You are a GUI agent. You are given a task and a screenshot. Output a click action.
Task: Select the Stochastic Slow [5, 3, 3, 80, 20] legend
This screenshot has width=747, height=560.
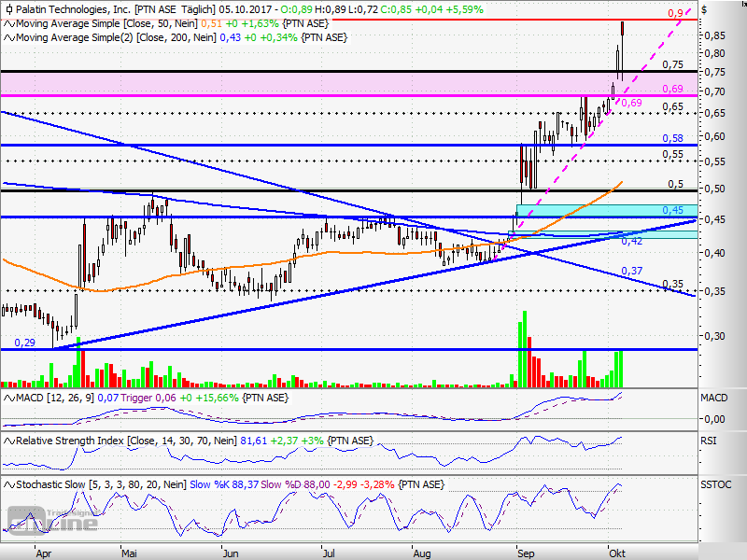(x=101, y=484)
